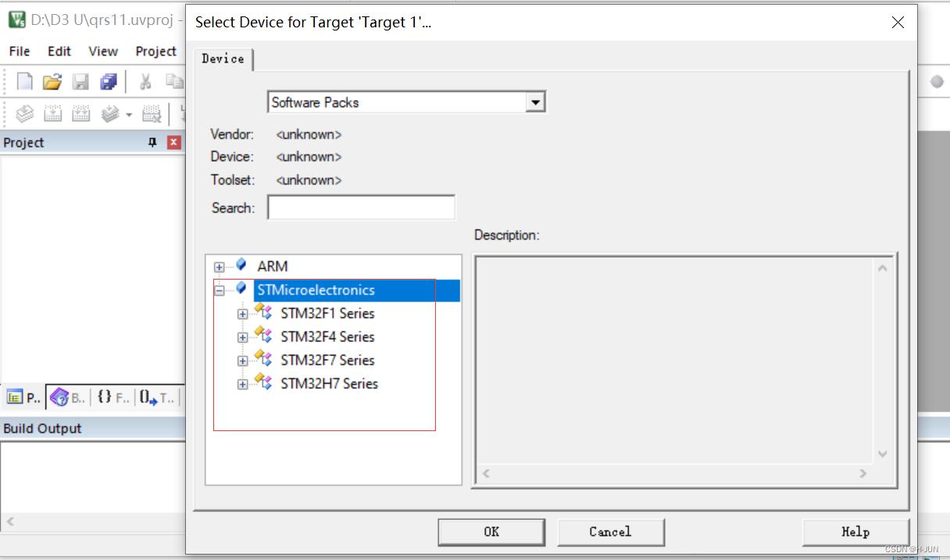950x560 pixels.
Task: Switch to the Templates (T..) bottom tab
Action: pos(157,398)
